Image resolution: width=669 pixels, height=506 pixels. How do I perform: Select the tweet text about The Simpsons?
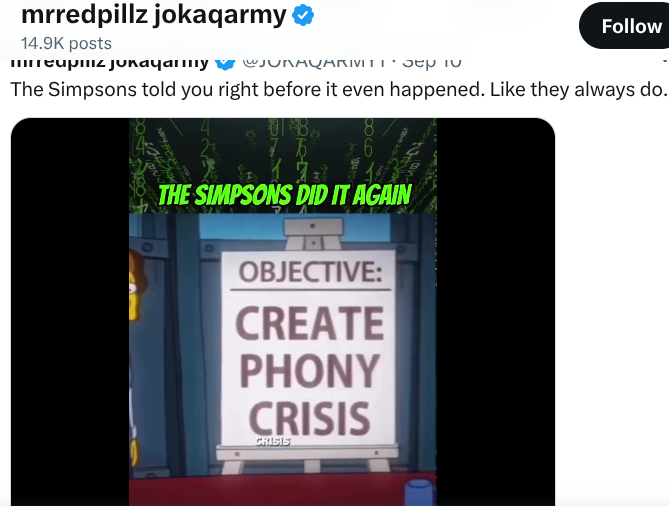[x=338, y=90]
